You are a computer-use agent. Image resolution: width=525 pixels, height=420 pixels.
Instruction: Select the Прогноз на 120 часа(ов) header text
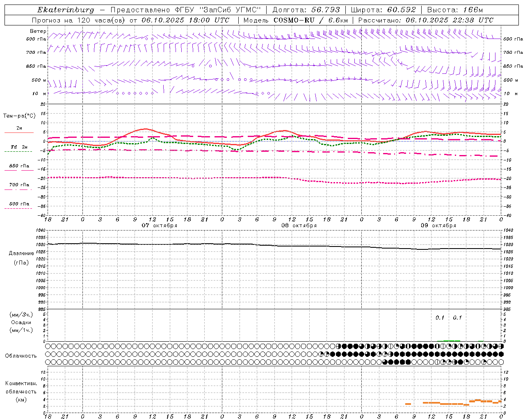(79, 20)
